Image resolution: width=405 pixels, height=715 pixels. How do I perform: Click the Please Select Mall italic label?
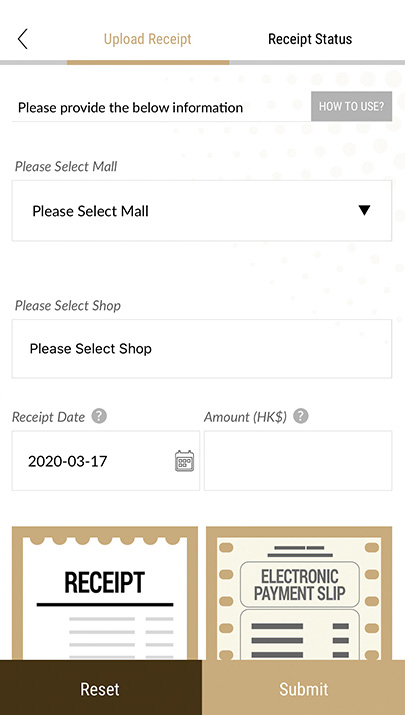tap(66, 167)
